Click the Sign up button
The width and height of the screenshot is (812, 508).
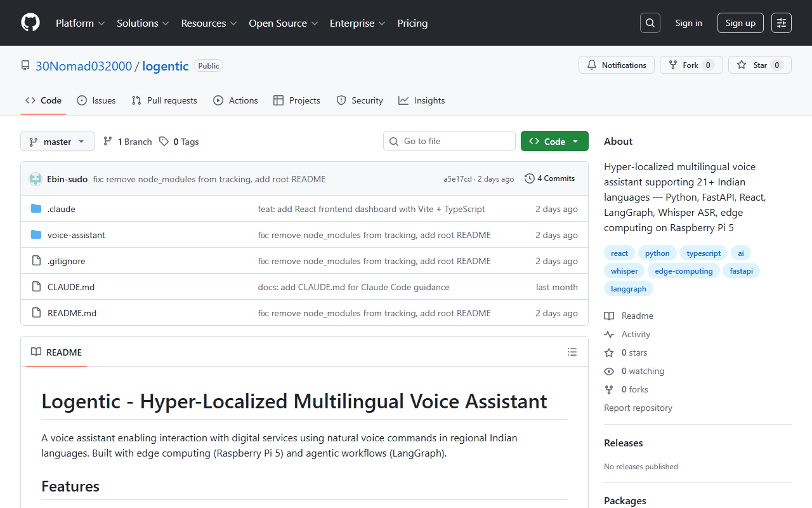tap(740, 22)
